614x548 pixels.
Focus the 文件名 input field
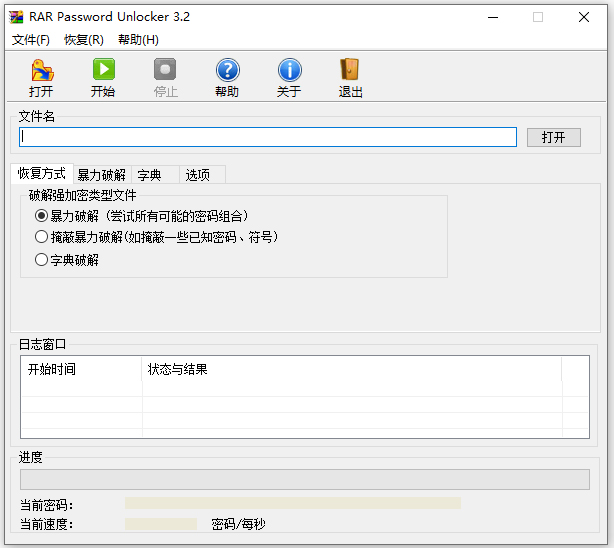pos(268,137)
